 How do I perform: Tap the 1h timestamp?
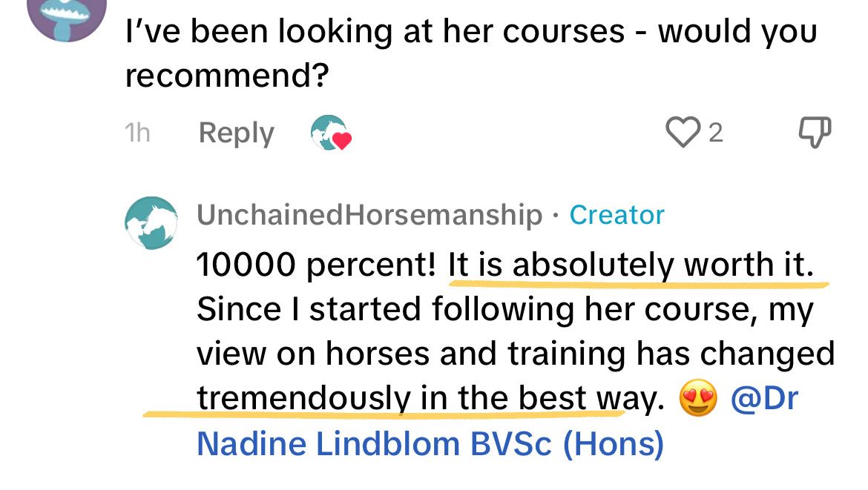pos(137,133)
